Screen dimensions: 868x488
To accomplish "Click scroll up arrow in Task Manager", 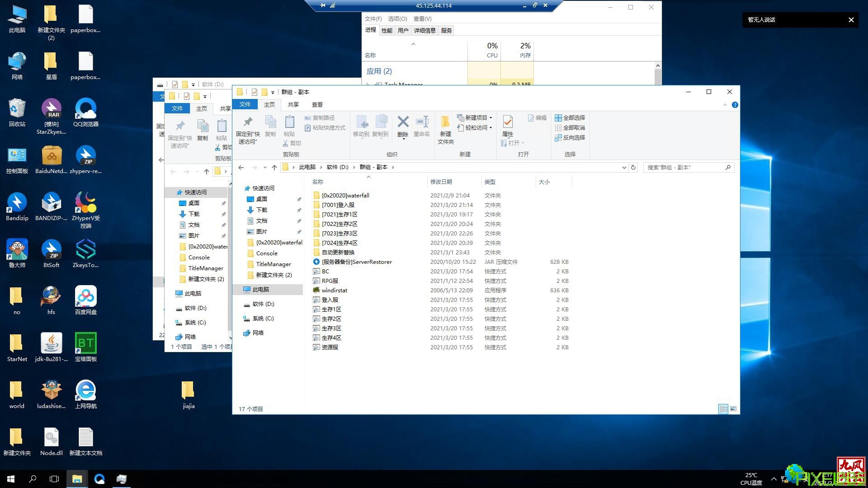I will point(658,66).
